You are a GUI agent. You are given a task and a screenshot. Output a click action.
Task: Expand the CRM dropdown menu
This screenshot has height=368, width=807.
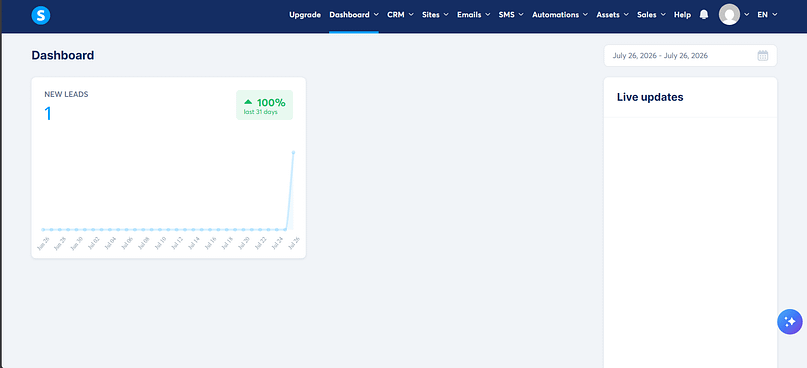click(400, 15)
